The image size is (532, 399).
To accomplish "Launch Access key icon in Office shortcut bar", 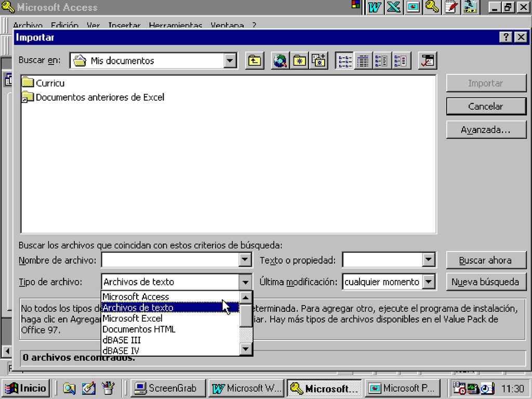I will tap(432, 7).
